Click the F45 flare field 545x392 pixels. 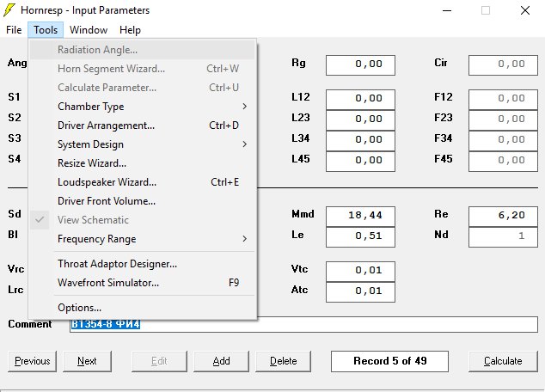(503, 162)
